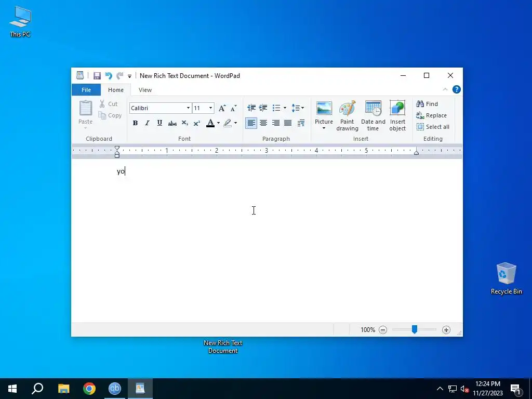Open highlight color dropdown arrow
Viewport: 532px width, 399px height.
tap(235, 123)
